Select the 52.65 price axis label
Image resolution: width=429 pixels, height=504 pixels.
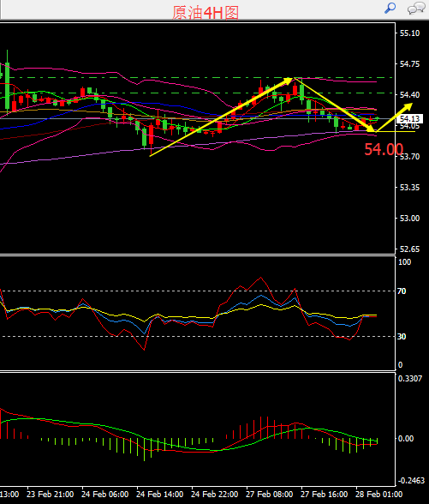pyautogui.click(x=409, y=249)
